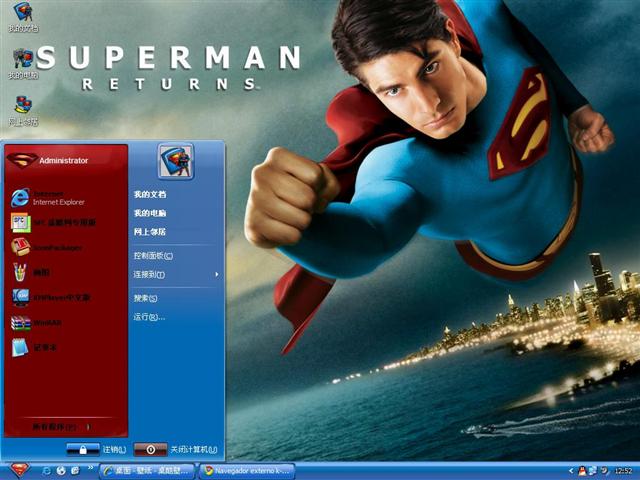This screenshot has width=640, height=480.
Task: Open 我的电脑 in Start menu right pane
Action: [150, 213]
